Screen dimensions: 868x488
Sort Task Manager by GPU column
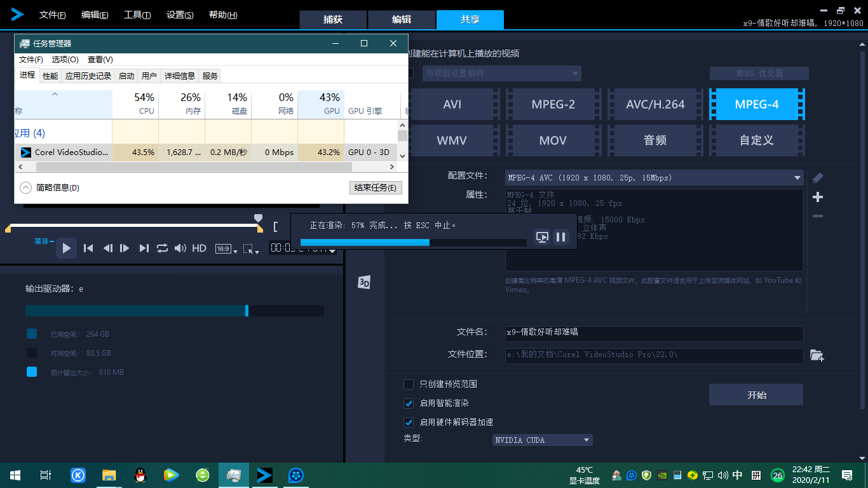[321, 104]
